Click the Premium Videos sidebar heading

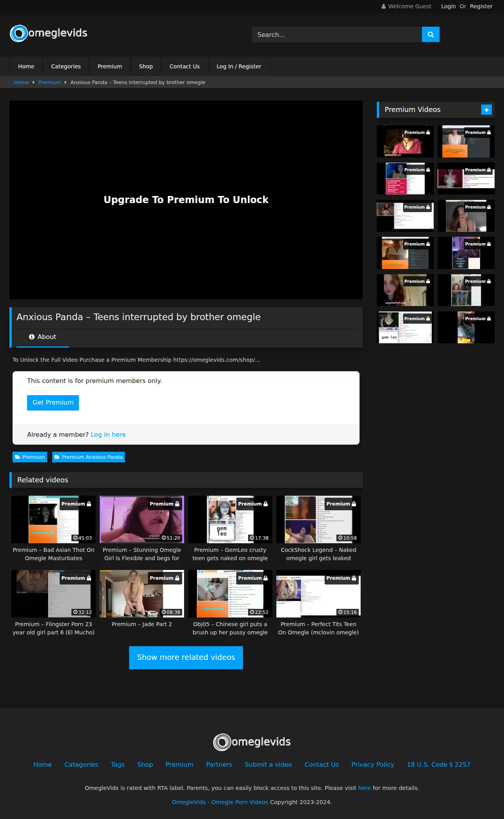[x=413, y=110]
